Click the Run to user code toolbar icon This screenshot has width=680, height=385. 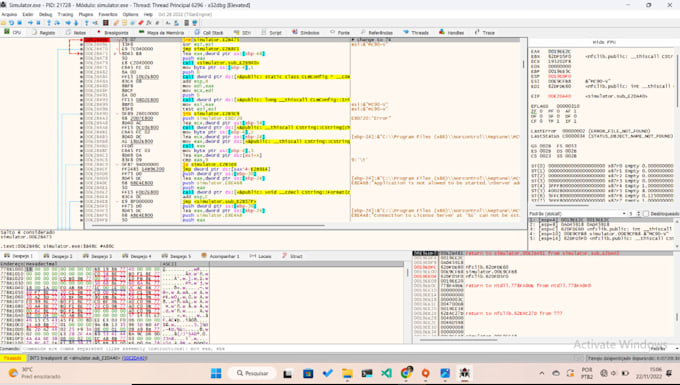coord(95,23)
